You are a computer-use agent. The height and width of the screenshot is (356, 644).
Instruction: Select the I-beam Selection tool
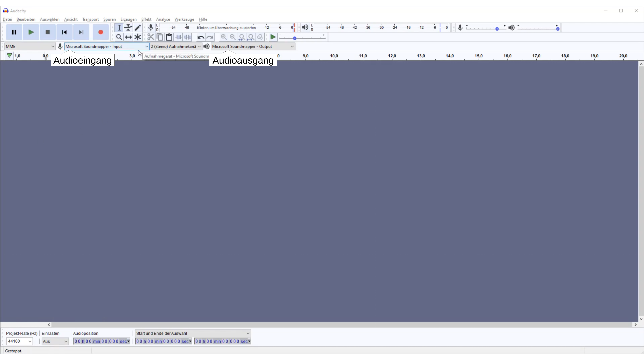click(119, 27)
